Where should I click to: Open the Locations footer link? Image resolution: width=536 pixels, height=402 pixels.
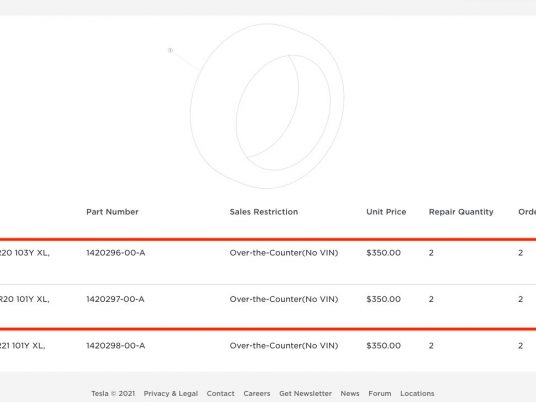417,393
